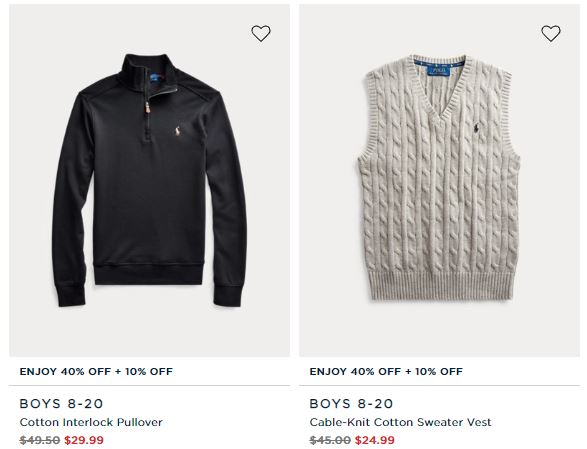The width and height of the screenshot is (587, 449).
Task: Click the blue Polo neck label on vest
Action: 442,71
